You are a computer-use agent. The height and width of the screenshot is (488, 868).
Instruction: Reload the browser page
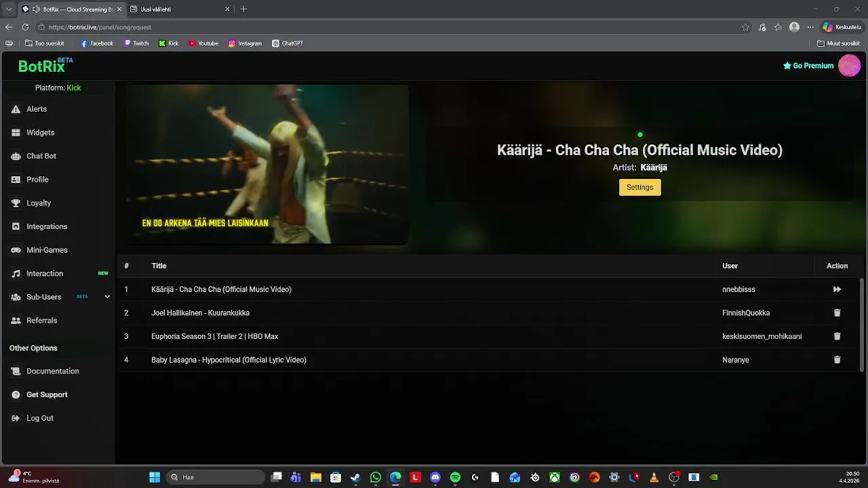pyautogui.click(x=25, y=27)
